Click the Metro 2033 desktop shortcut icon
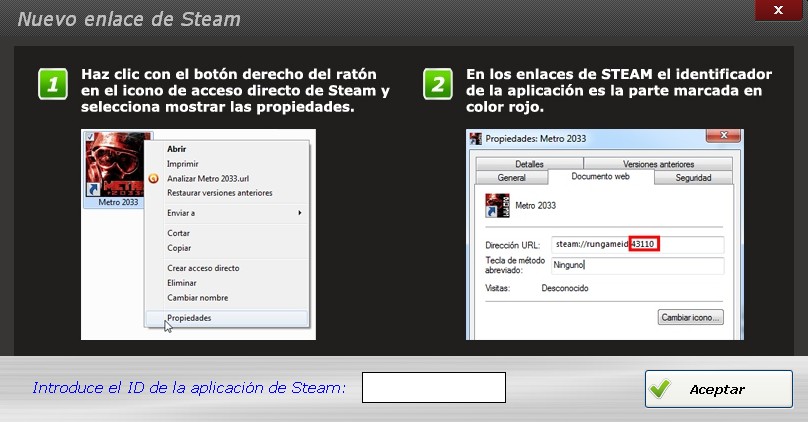The image size is (808, 422). click(118, 170)
